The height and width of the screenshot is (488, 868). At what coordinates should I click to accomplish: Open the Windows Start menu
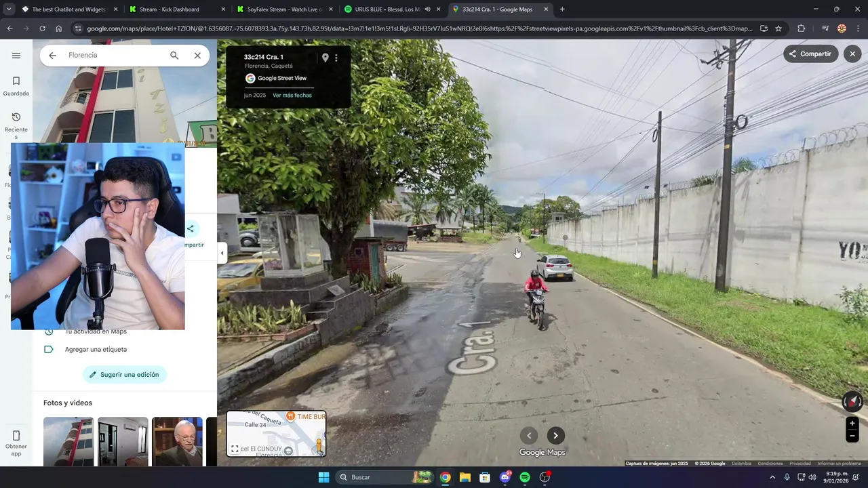pos(323,477)
